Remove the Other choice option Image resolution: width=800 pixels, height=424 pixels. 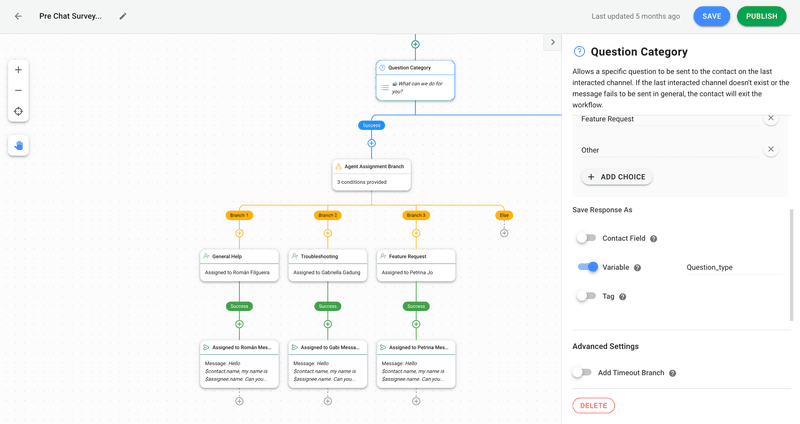coord(770,150)
